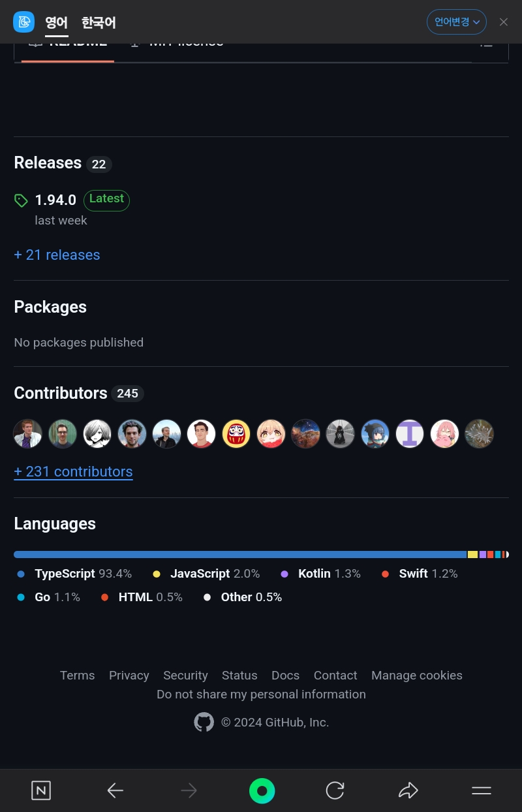This screenshot has width=522, height=812.
Task: Open the hamburger menu in the bottom bar
Action: pyautogui.click(x=482, y=791)
